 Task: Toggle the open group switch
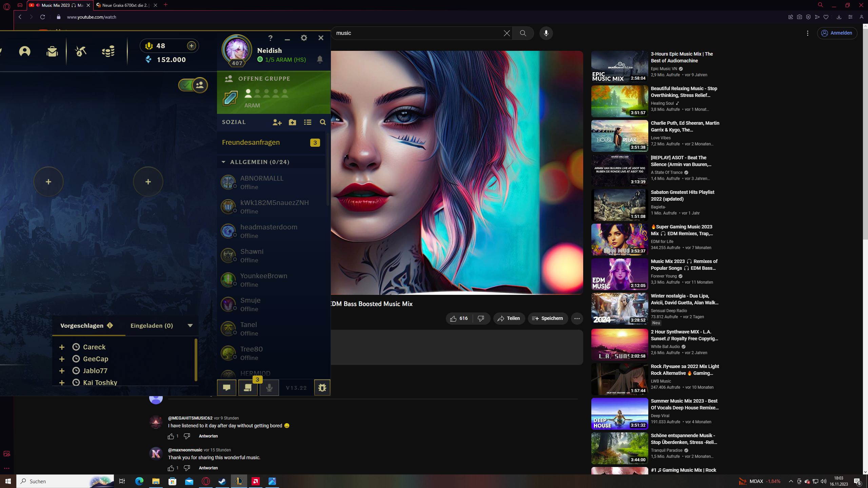(x=193, y=85)
